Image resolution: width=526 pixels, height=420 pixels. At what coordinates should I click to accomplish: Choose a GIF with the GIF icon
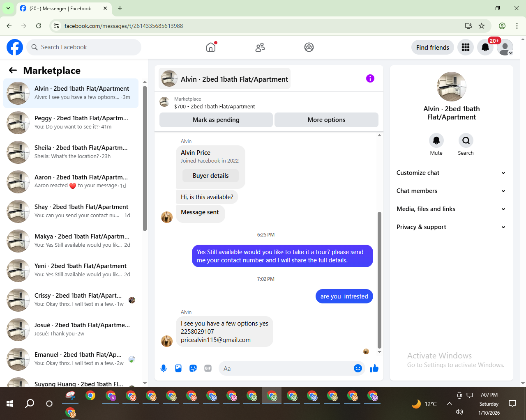(208, 368)
